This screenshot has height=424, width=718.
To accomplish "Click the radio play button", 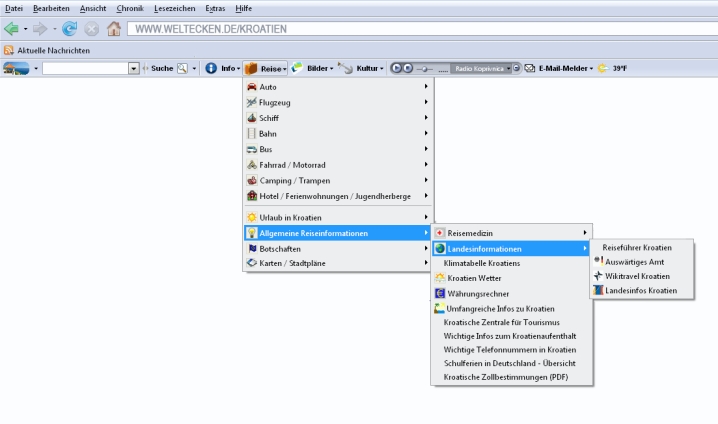I will coord(396,69).
